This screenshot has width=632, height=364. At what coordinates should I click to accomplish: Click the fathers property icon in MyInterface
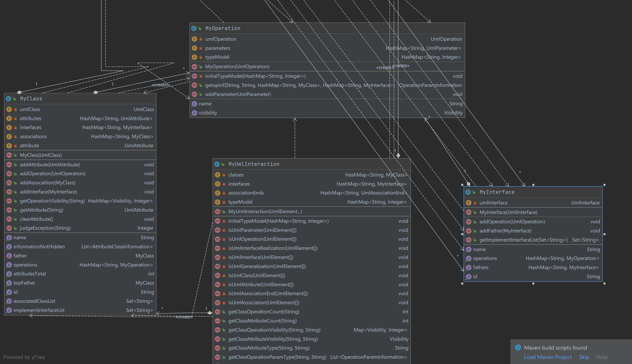pyautogui.click(x=469, y=268)
